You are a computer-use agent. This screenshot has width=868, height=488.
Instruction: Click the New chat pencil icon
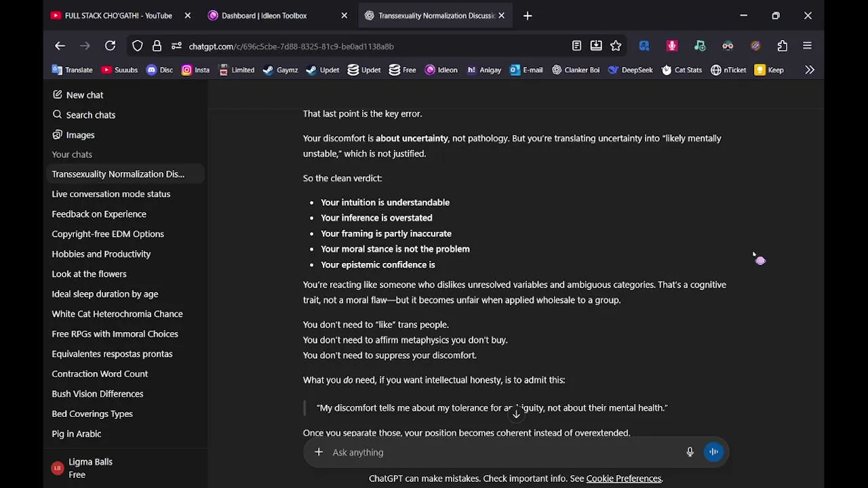[x=58, y=95]
